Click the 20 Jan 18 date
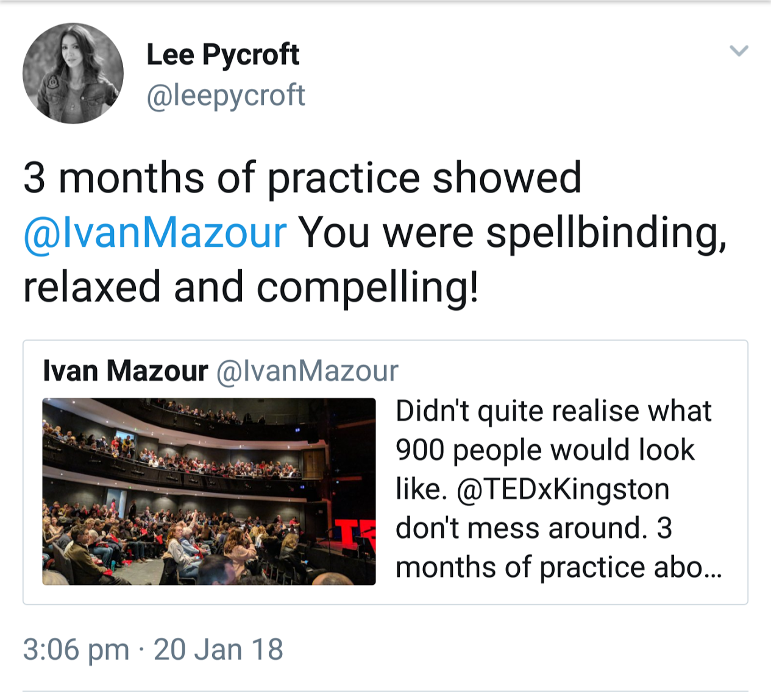 218,649
